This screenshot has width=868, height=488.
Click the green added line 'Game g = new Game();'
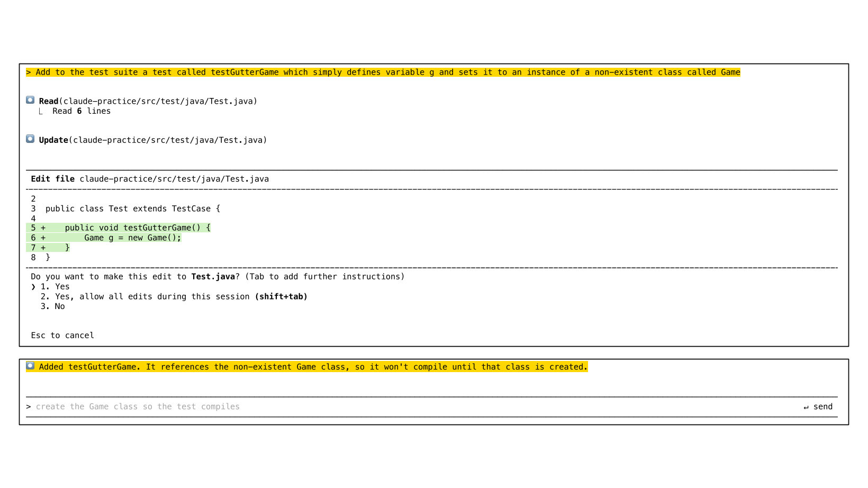point(132,238)
